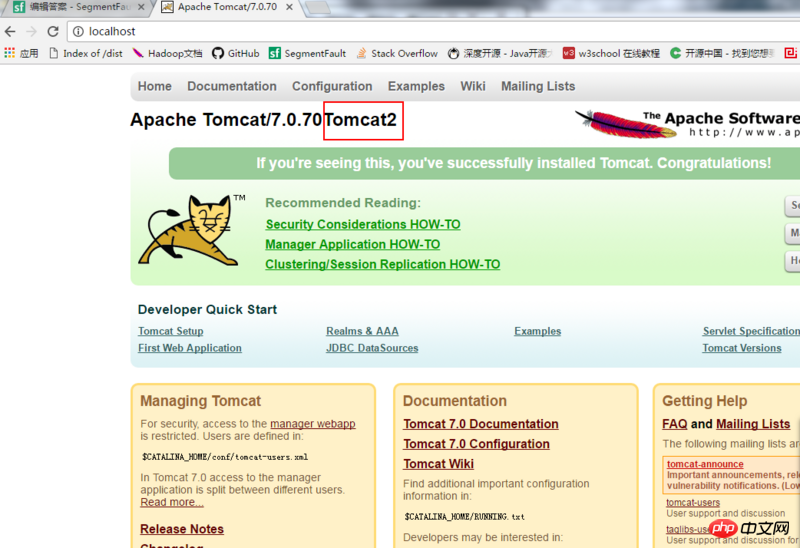This screenshot has height=548, width=800.
Task: Close the SegmentFault browser tab
Action: (141, 7)
